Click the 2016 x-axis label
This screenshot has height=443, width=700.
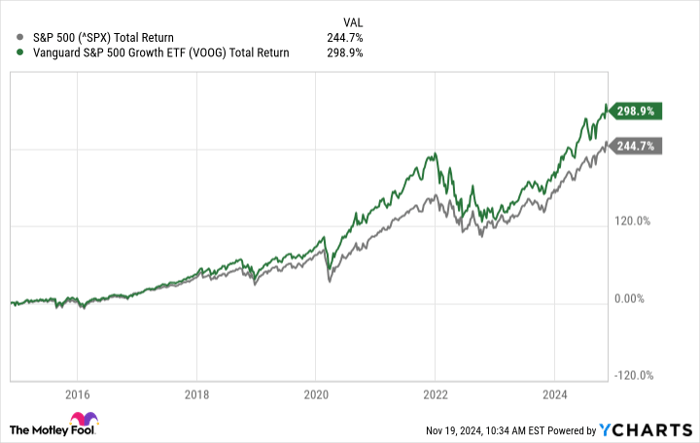tap(76, 394)
